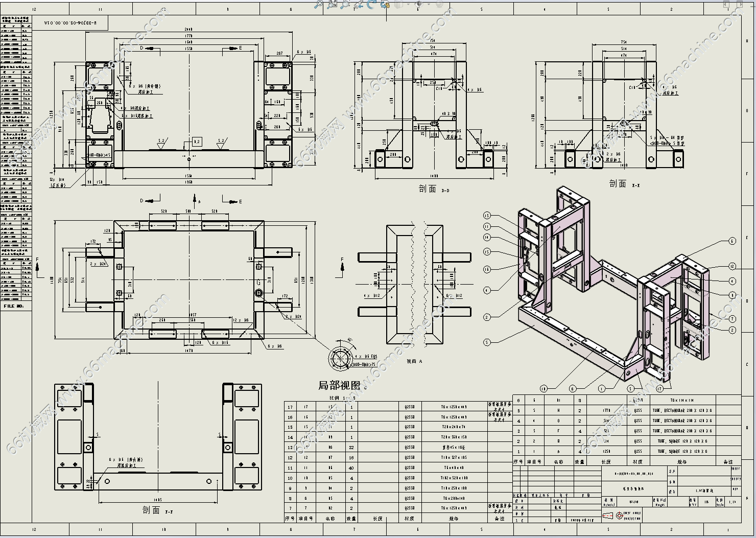
Task: Select the '视图 A' view label
Action: click(414, 361)
